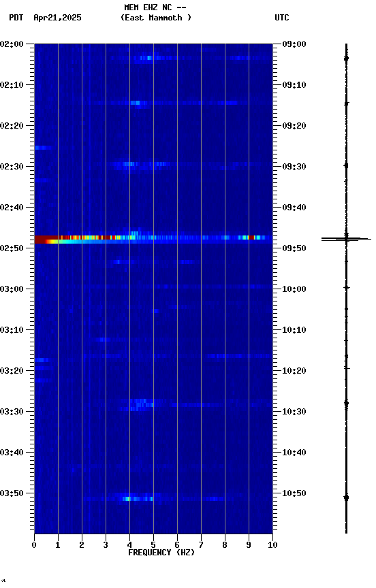The width and height of the screenshot is (376, 588).
Task: Select the frequency axis tick label 7
Action: [201, 545]
